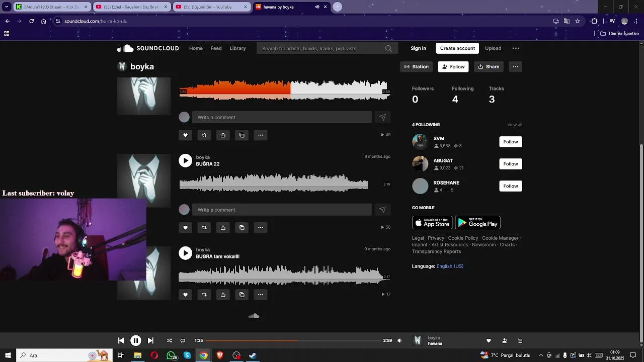Follow the SVM account
This screenshot has width=644, height=362.
point(511,142)
